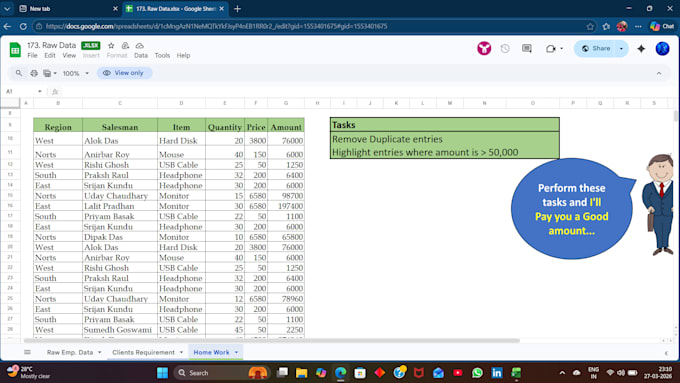This screenshot has height=383, width=680.
Task: Expand the Meet call options arrow
Action: point(562,49)
